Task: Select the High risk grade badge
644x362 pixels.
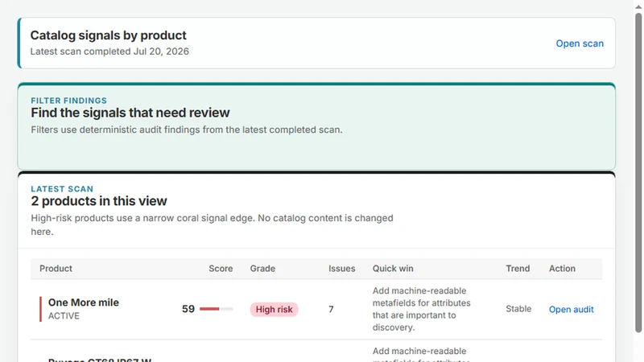Action: [274, 310]
